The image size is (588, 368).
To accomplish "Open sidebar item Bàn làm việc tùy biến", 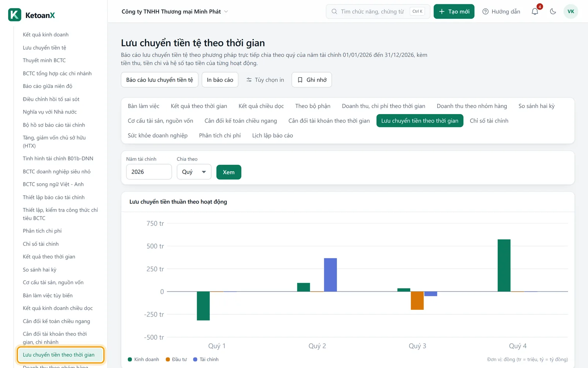I will [48, 296].
